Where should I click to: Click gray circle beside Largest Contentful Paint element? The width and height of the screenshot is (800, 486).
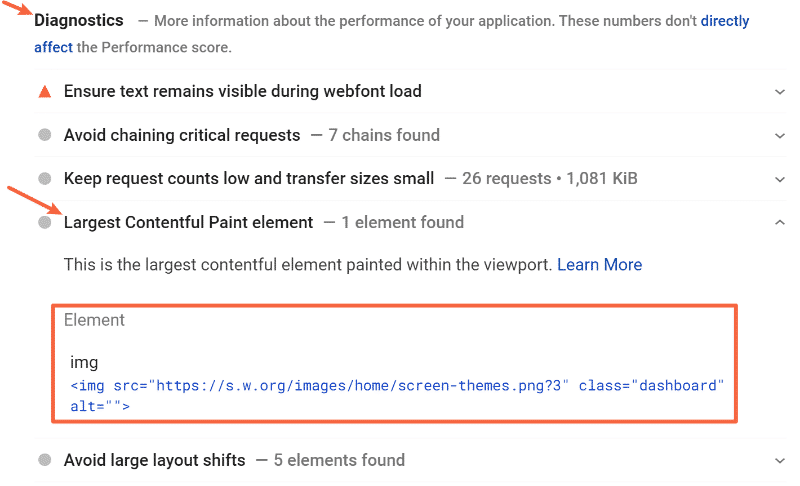[x=44, y=222]
